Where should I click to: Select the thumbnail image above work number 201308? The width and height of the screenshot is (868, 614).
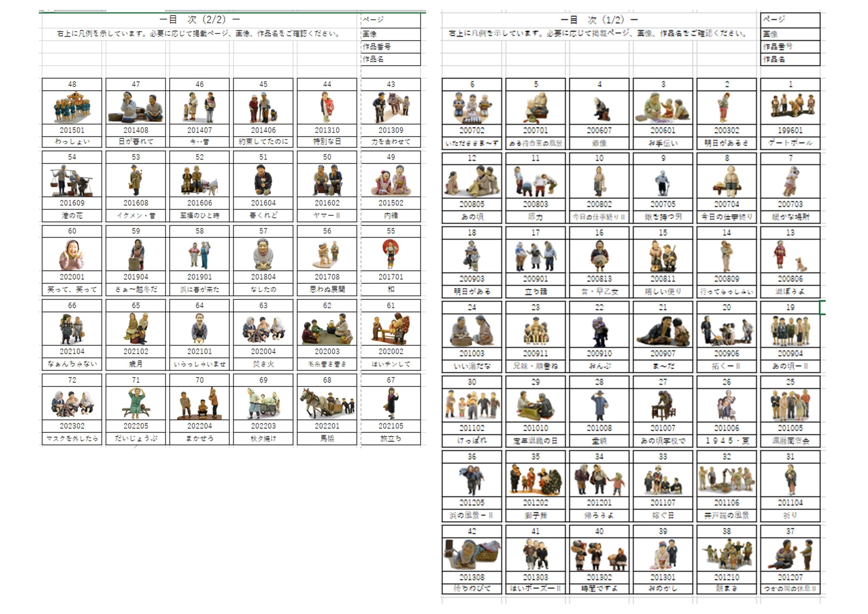(472, 555)
